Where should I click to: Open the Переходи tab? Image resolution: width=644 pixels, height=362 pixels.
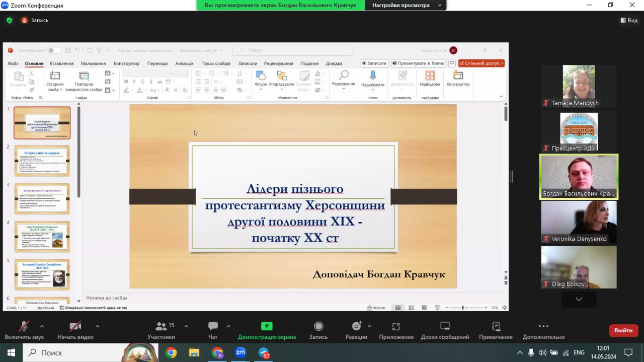[x=157, y=63]
